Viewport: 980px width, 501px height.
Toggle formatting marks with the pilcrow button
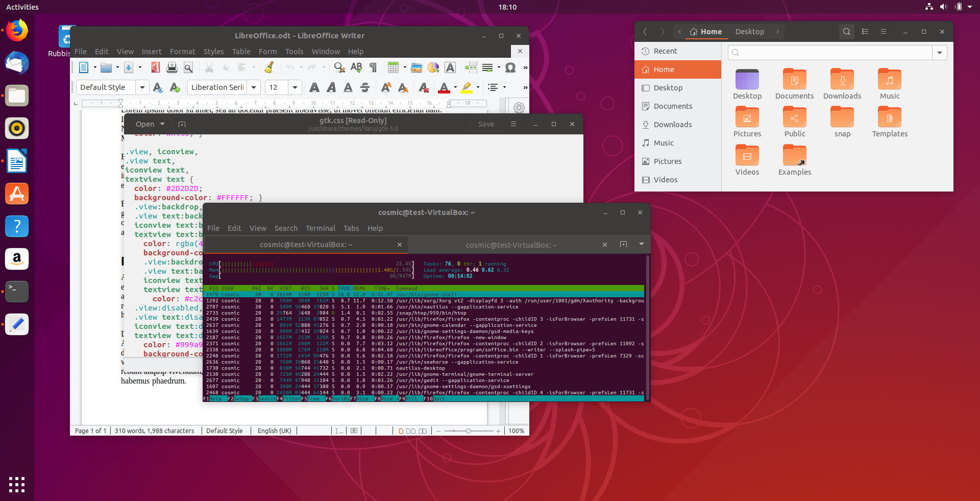click(x=373, y=67)
